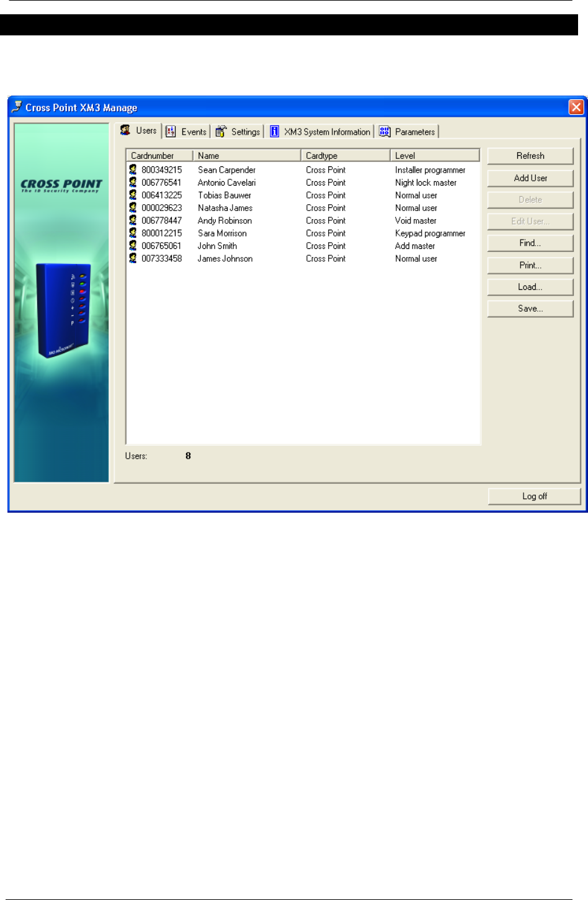Click the user icon beside cardnumber 006765061
Image resolution: width=588 pixels, height=900 pixels.
(133, 246)
